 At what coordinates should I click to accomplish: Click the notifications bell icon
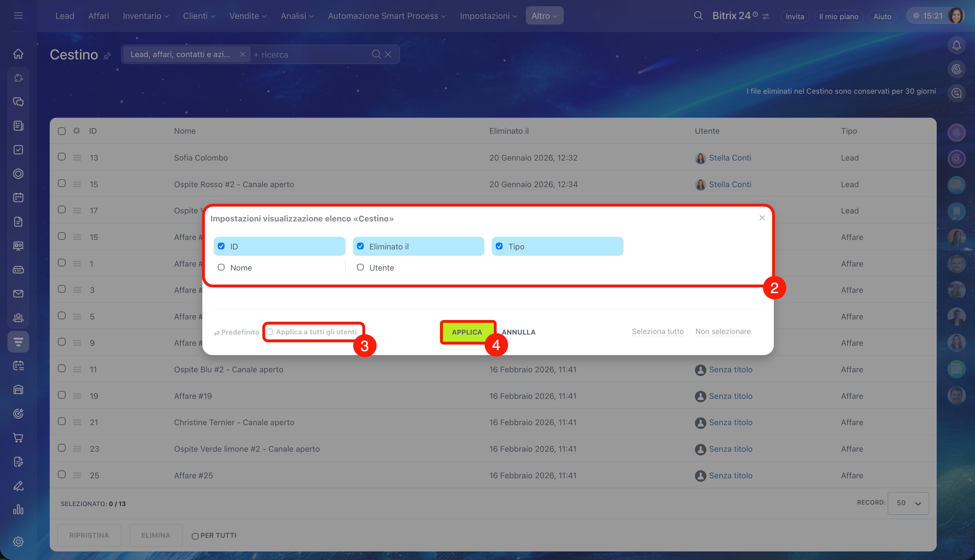[x=956, y=45]
